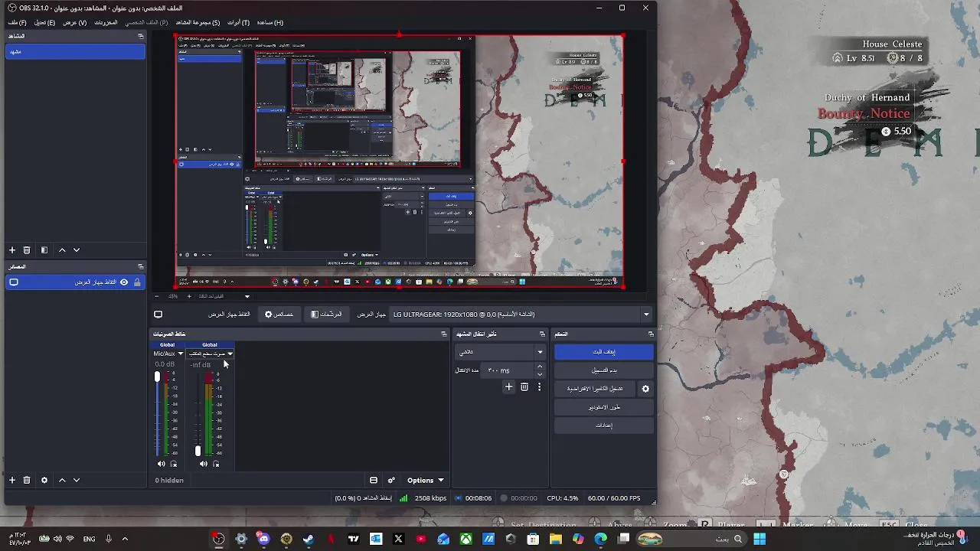Open the Xbox app from the taskbar
Screen dimensions: 980x551
[x=465, y=539]
